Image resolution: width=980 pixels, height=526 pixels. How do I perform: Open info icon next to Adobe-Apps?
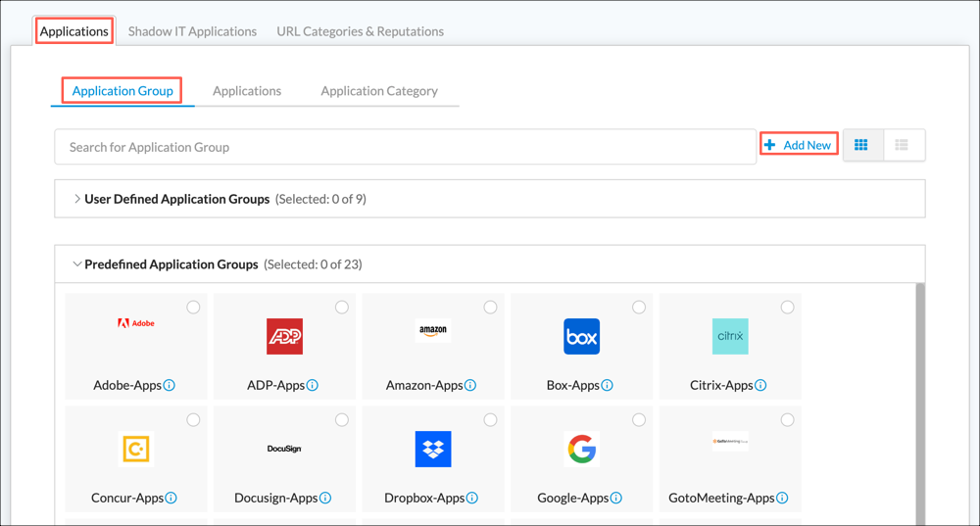[x=170, y=386]
